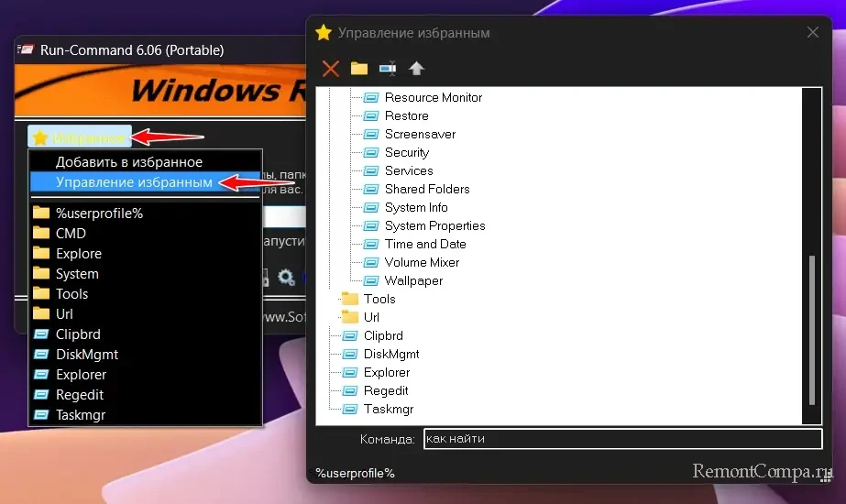Screen dimensions: 846x504
Task: Click the 'Избранное' favorites button
Action: 80,137
